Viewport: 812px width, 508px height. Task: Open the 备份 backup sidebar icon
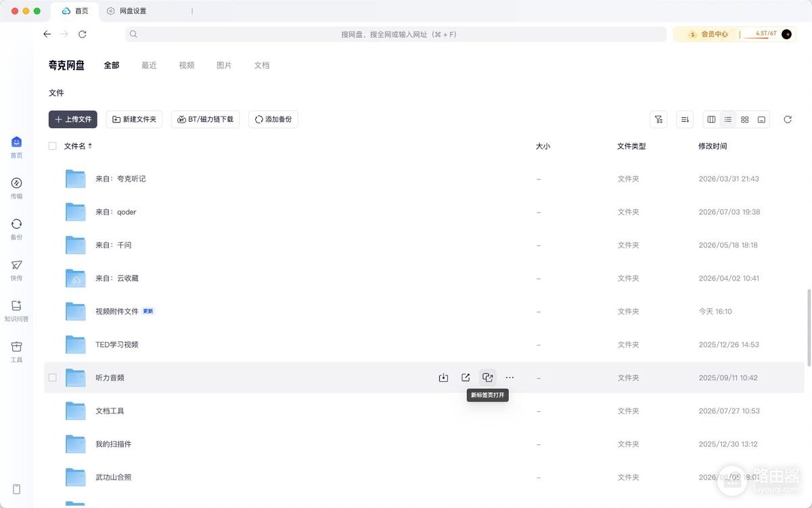point(16,229)
